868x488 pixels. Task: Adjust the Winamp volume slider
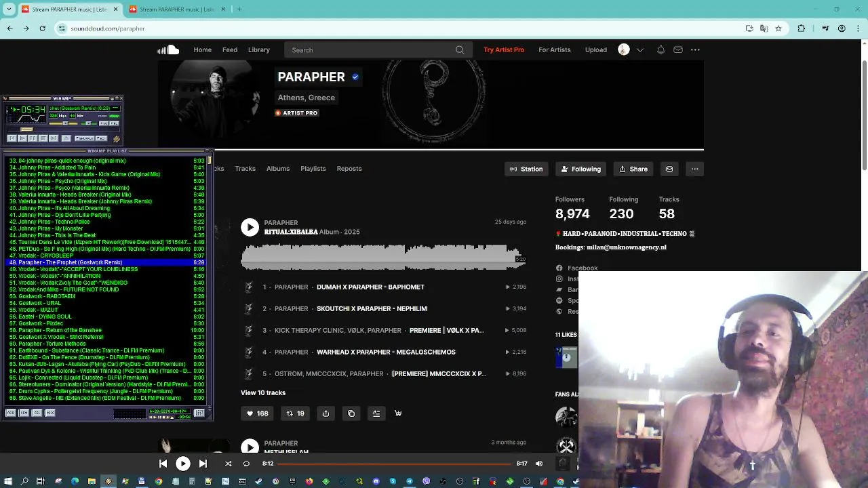63,123
